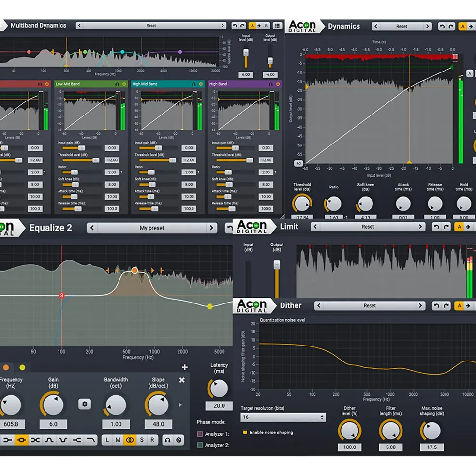Select the low-pass filter type icon
This screenshot has height=476, width=476.
tap(90, 440)
